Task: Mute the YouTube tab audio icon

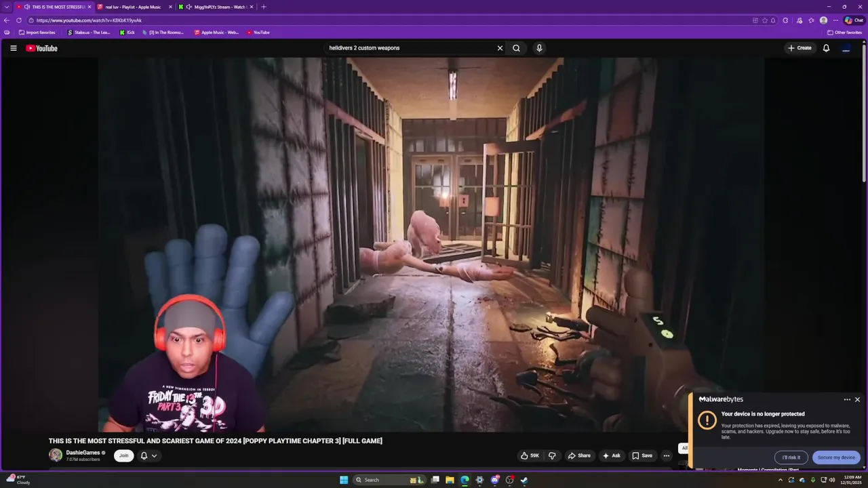Action: pyautogui.click(x=26, y=7)
